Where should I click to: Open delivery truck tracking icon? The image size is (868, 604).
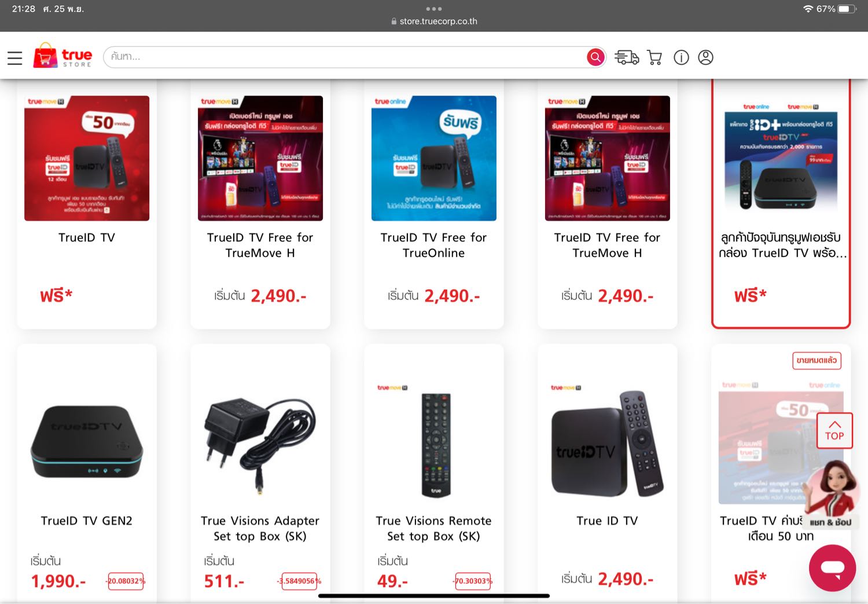(627, 57)
